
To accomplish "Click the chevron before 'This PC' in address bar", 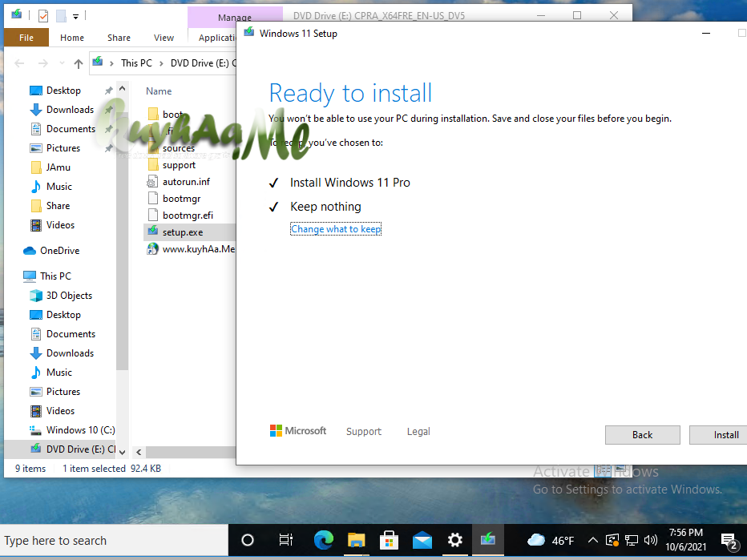I will tap(111, 63).
